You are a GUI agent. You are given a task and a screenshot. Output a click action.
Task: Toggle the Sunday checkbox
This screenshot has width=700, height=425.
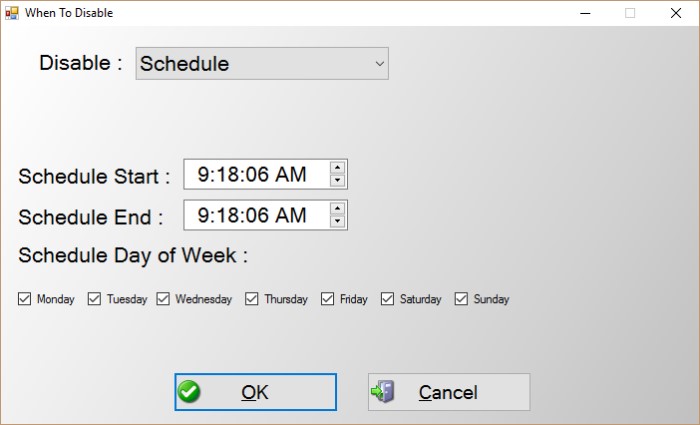462,298
